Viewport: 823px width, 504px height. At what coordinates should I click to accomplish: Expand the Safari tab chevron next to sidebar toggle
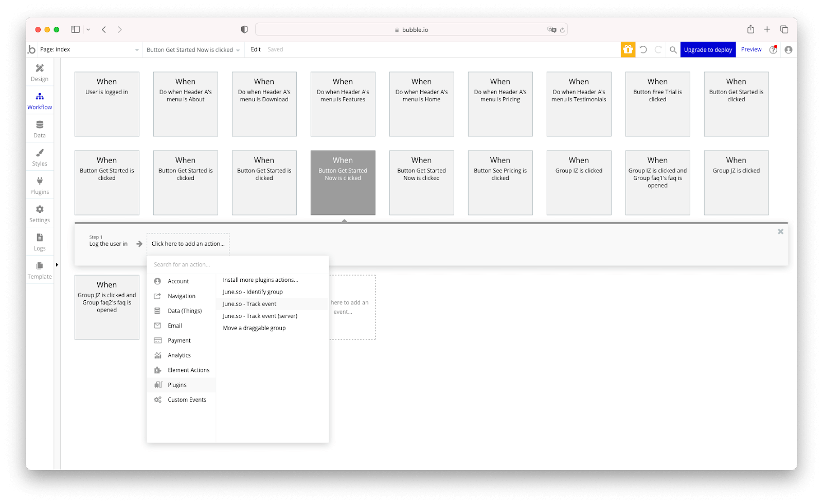[x=88, y=29]
